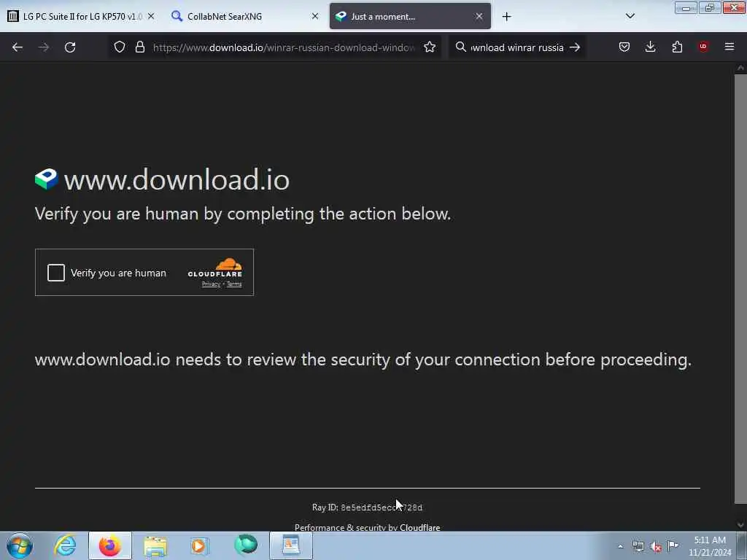Switch to LG PC Suite II tab

[x=81, y=16]
